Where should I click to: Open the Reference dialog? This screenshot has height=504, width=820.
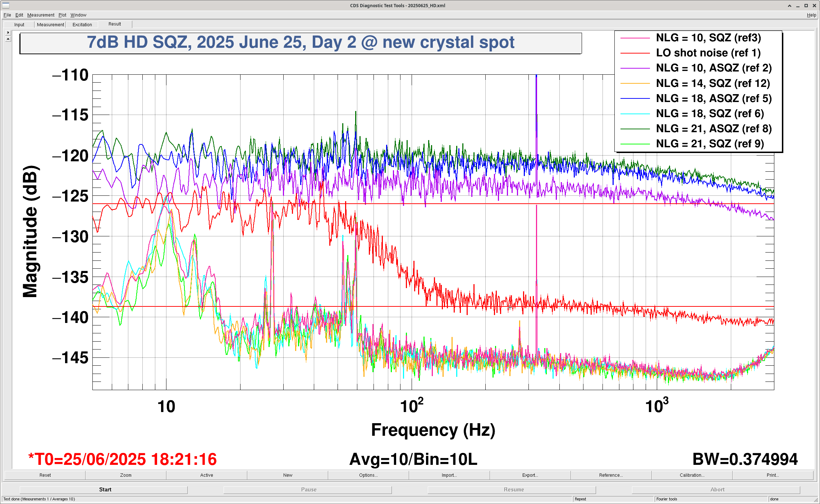coord(611,475)
